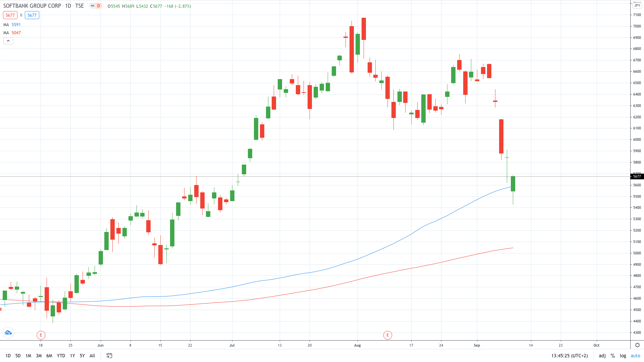The image size is (644, 362).
Task: Select the 3M time range
Action: click(39, 356)
